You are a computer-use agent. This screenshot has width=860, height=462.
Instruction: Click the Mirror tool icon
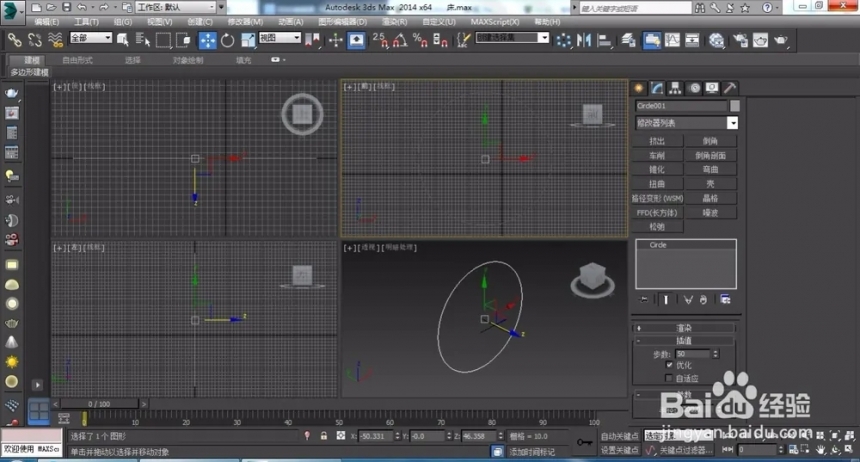(x=584, y=40)
